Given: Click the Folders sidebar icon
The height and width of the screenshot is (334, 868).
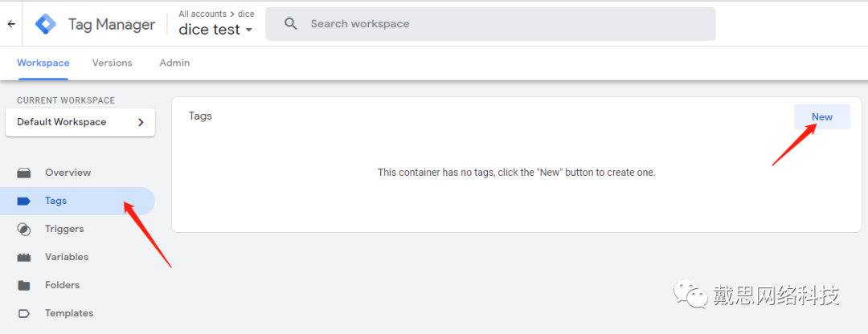Looking at the screenshot, I should point(24,285).
